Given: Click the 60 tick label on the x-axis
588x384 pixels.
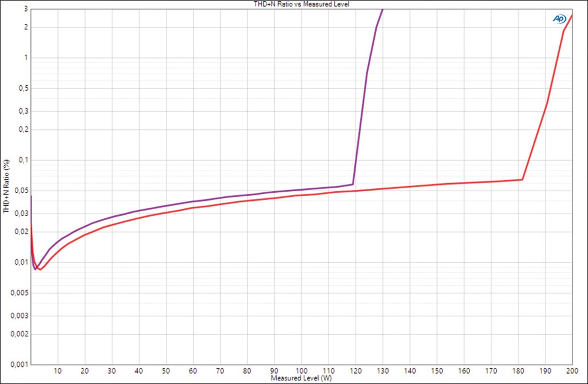Looking at the screenshot, I should [x=193, y=371].
